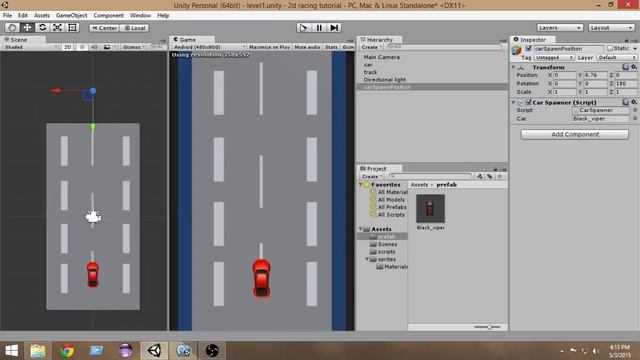Viewport: 640px width, 360px height.
Task: Open the Edit menu
Action: click(23, 15)
